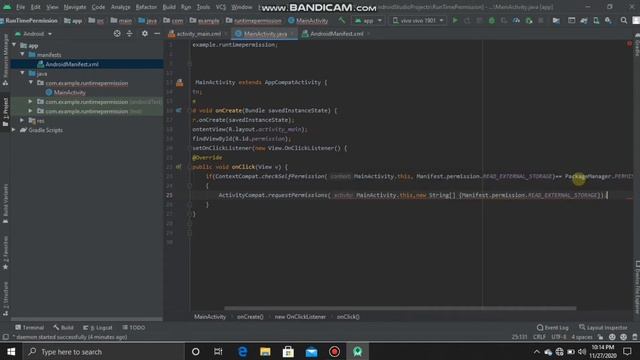Screen dimensions: 640x360
Task: Open the Build menu
Action: pyautogui.click(x=169, y=7)
